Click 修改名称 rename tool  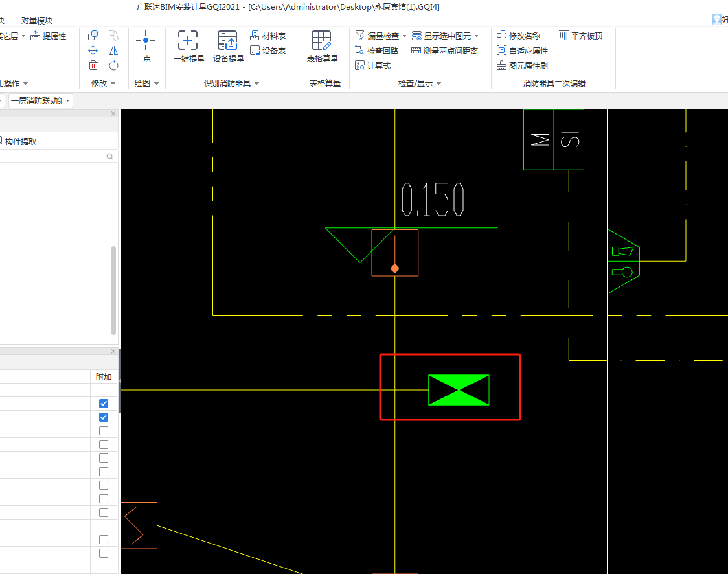(x=519, y=36)
